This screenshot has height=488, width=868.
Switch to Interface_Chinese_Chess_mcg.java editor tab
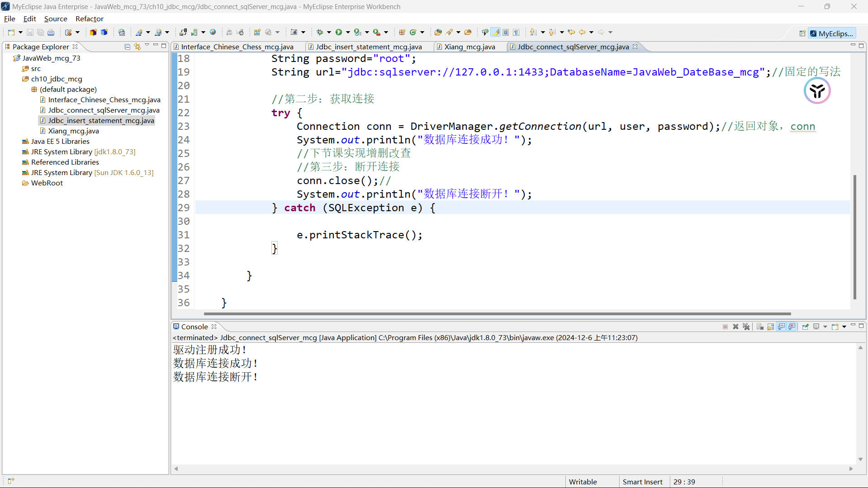click(237, 47)
